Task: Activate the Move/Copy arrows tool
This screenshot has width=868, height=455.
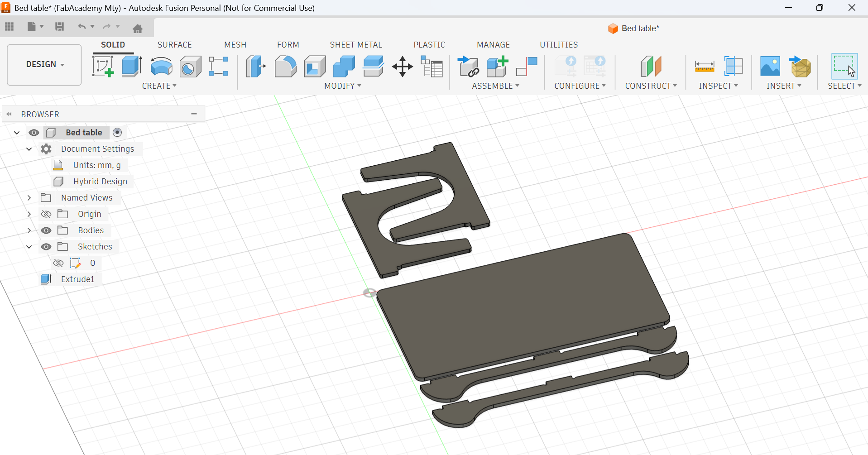Action: pyautogui.click(x=402, y=67)
